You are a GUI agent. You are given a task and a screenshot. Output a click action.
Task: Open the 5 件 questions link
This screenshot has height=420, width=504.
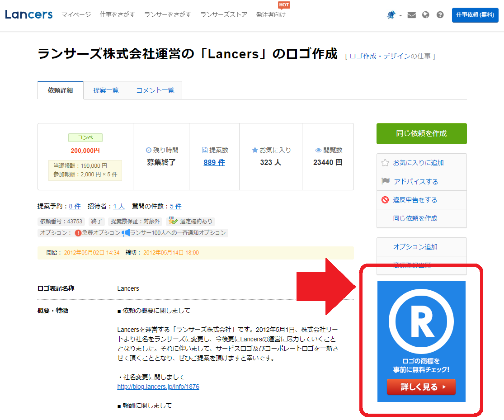tap(175, 206)
